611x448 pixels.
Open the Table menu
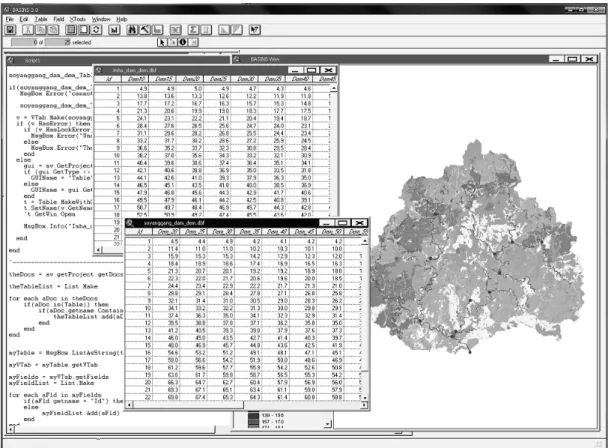coord(41,19)
